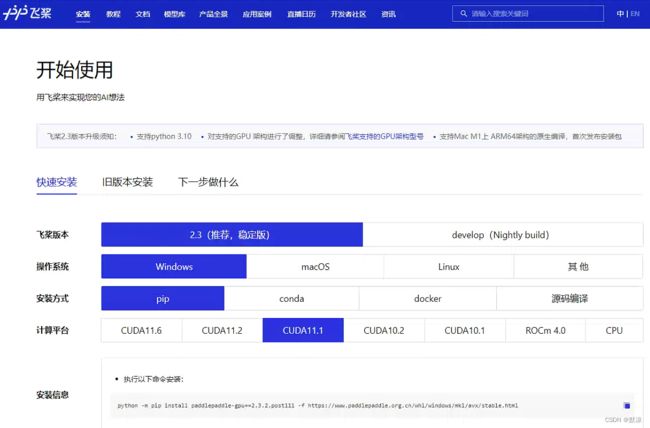Switch language to EN
Viewport: 650px width, 428px height.
(635, 14)
